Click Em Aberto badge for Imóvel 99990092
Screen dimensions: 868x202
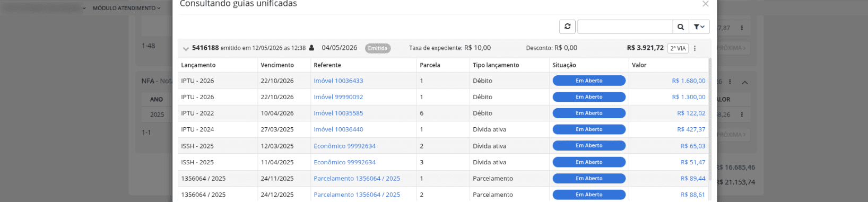589,97
